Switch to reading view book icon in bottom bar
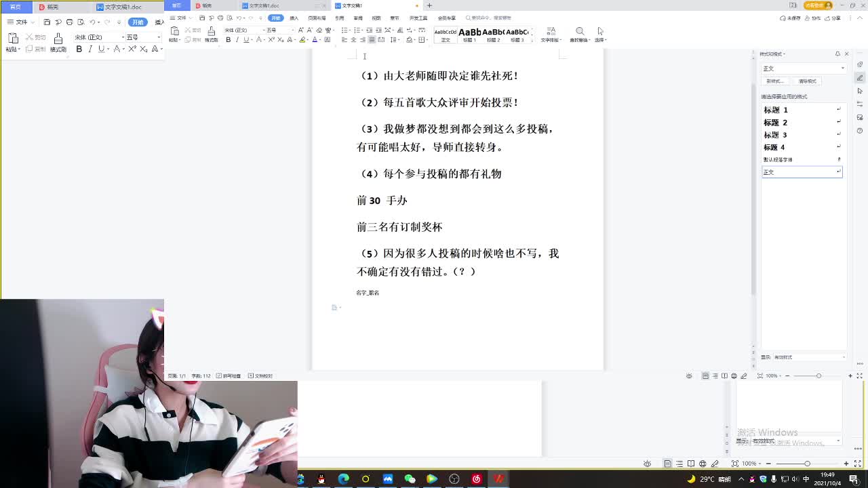 point(691,464)
